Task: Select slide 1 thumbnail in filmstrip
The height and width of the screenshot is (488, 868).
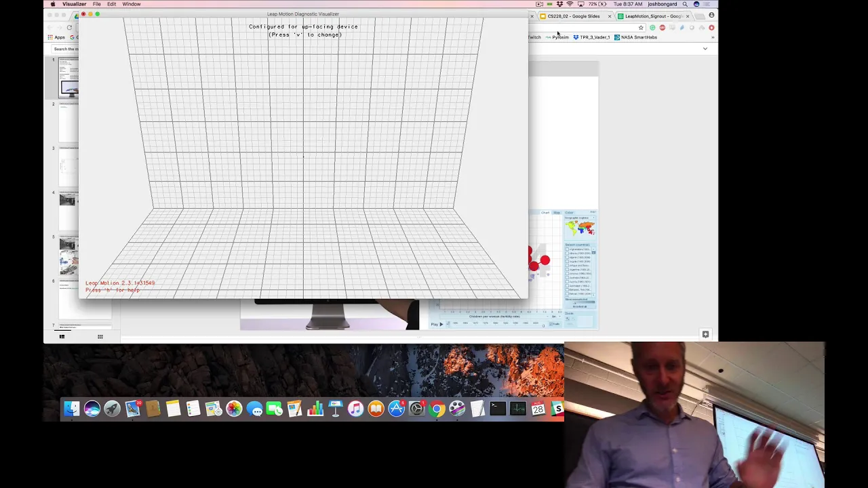Action: [x=68, y=77]
